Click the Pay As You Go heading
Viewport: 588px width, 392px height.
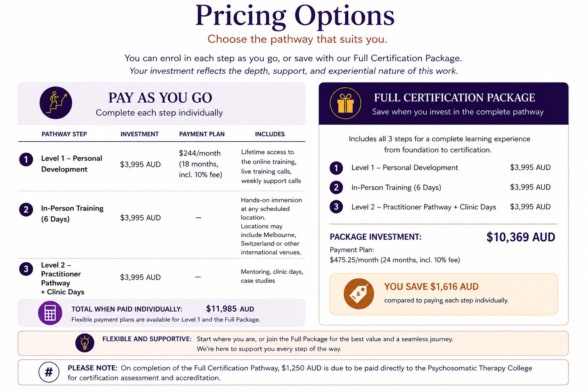[160, 98]
